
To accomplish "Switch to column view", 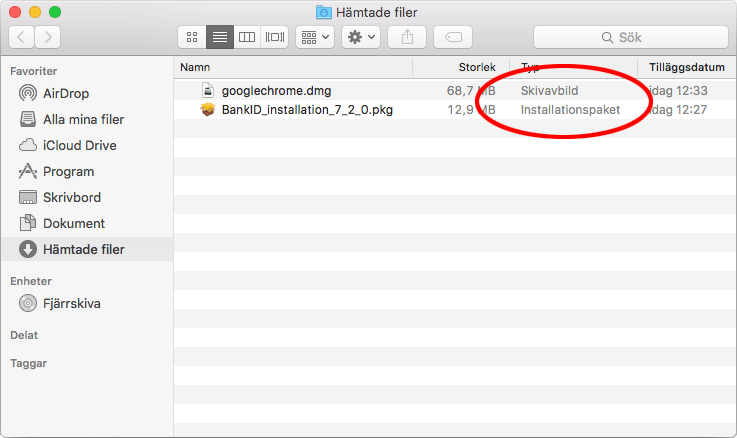I will tap(247, 37).
